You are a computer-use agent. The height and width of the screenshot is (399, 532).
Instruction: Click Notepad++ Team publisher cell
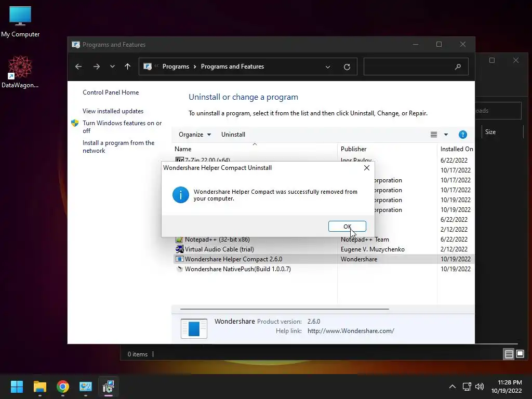pos(365,239)
